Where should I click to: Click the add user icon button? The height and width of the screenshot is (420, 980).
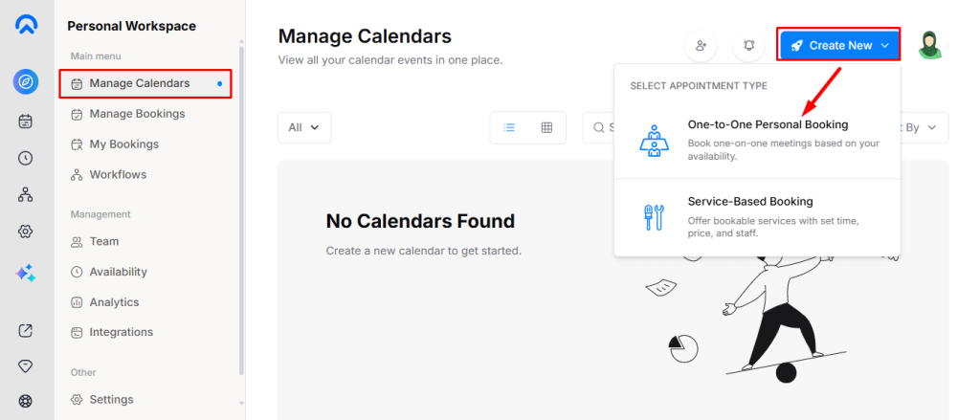click(x=701, y=46)
